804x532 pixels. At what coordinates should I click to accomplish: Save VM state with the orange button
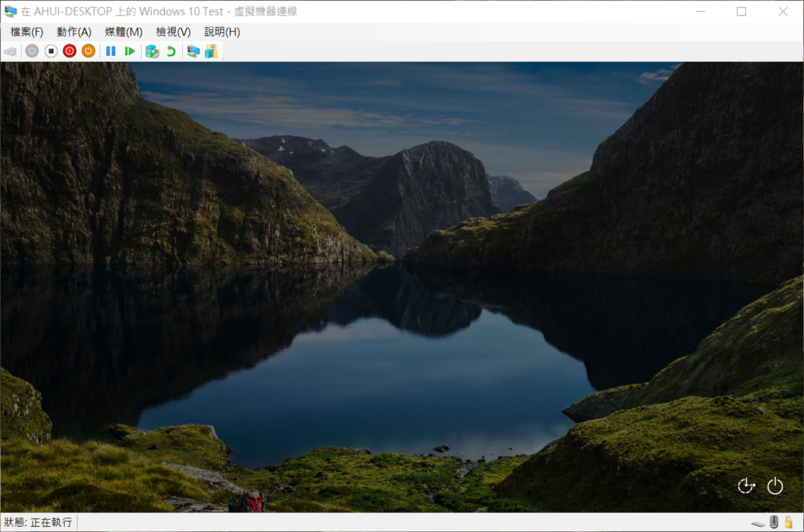click(x=88, y=51)
